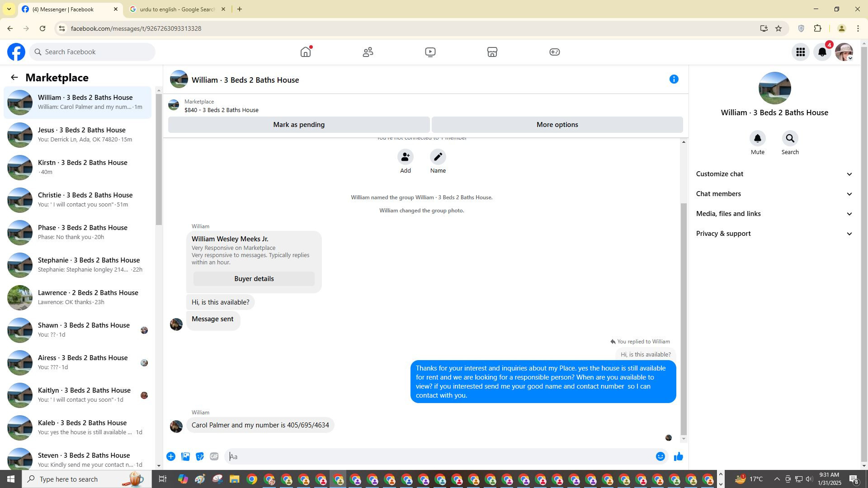Mute the conversation with bell icon

[x=758, y=138]
